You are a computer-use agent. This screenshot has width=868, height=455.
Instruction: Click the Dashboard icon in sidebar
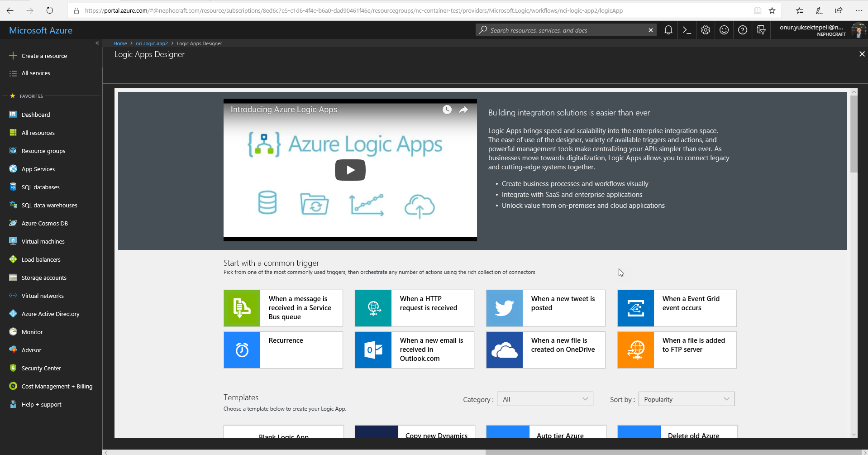coord(13,115)
